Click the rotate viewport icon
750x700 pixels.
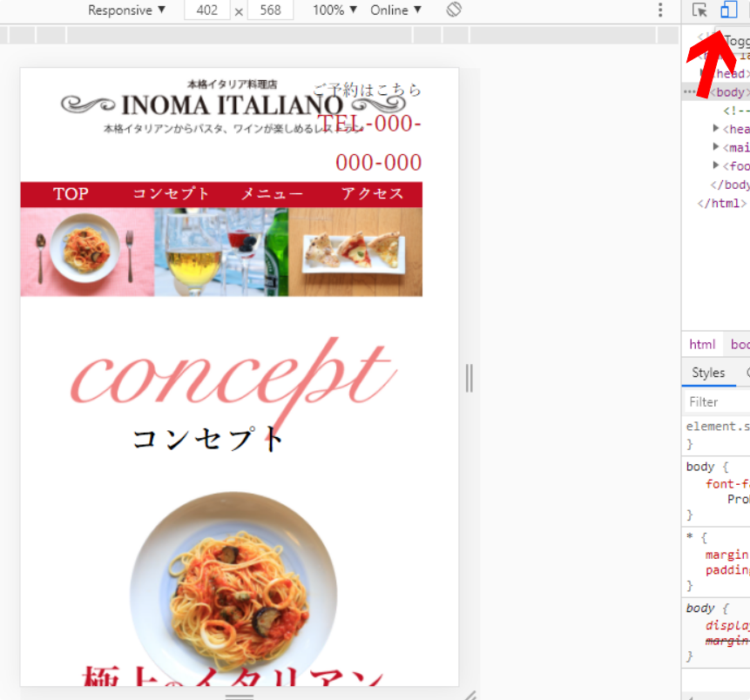click(454, 10)
